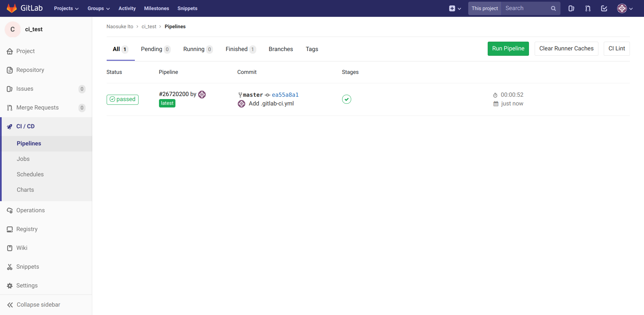The width and height of the screenshot is (644, 315).
Task: Click the commit author avatar icon
Action: [241, 104]
